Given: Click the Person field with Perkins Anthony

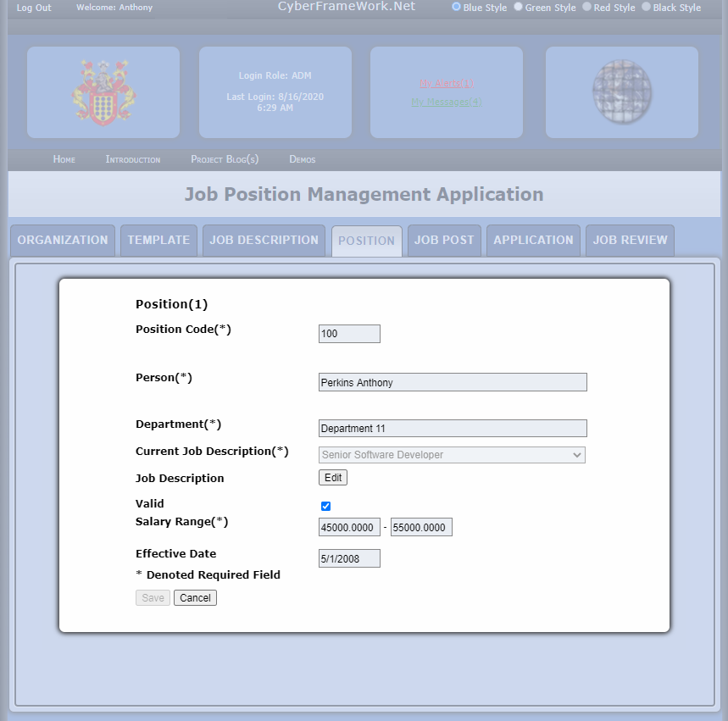Looking at the screenshot, I should click(x=453, y=382).
